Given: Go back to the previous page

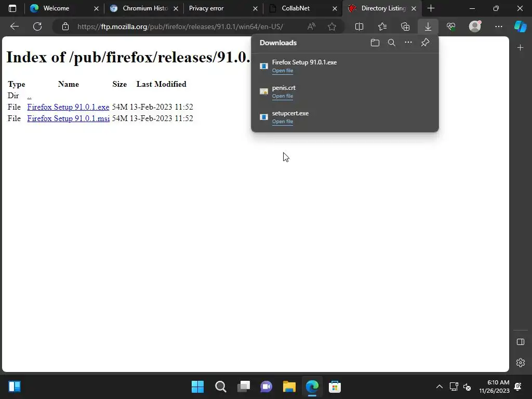Looking at the screenshot, I should click(x=14, y=26).
